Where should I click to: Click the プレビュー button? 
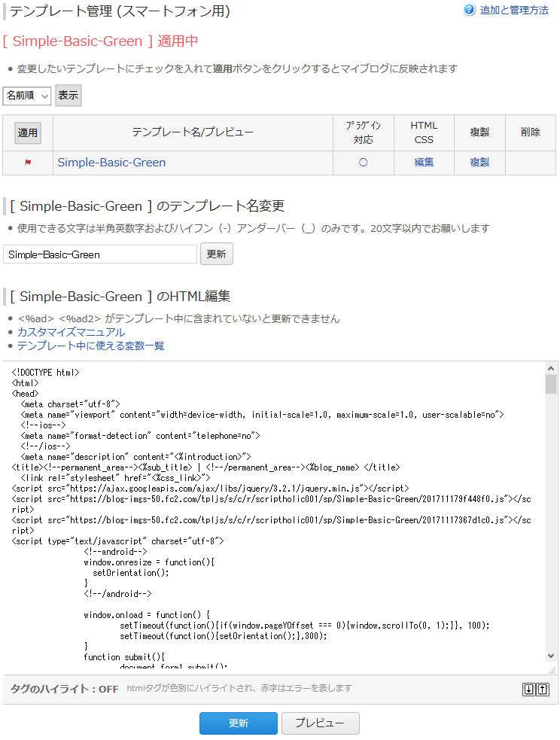321,723
